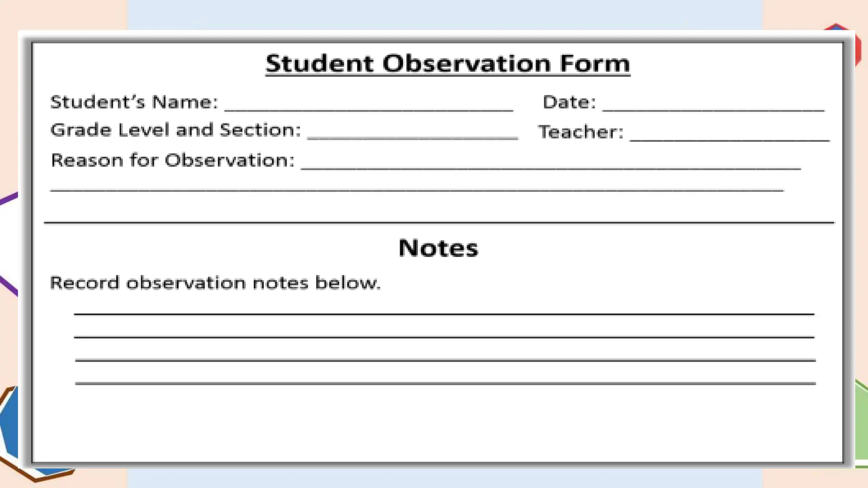Click the 'Record observation notes below.' text

tap(215, 283)
